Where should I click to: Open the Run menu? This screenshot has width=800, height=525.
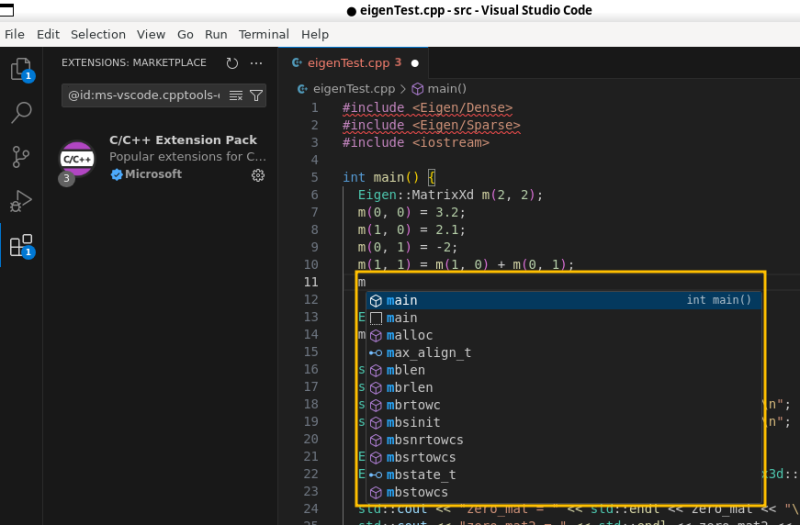click(x=216, y=35)
